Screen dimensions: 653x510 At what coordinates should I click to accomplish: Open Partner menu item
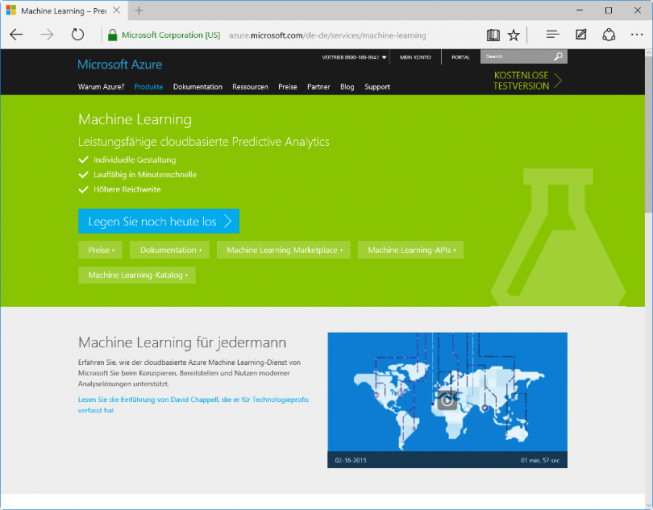coord(319,87)
